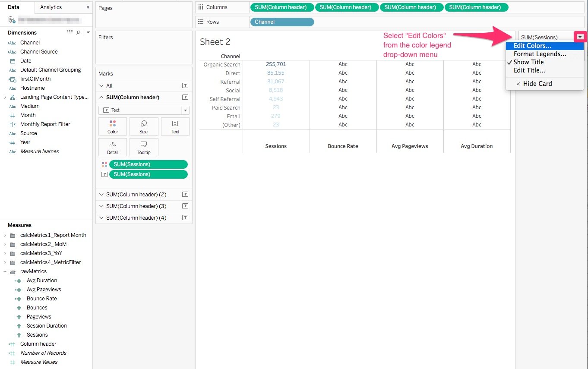This screenshot has width=588, height=369.
Task: Switch to the Analytics tab
Action: (x=51, y=7)
